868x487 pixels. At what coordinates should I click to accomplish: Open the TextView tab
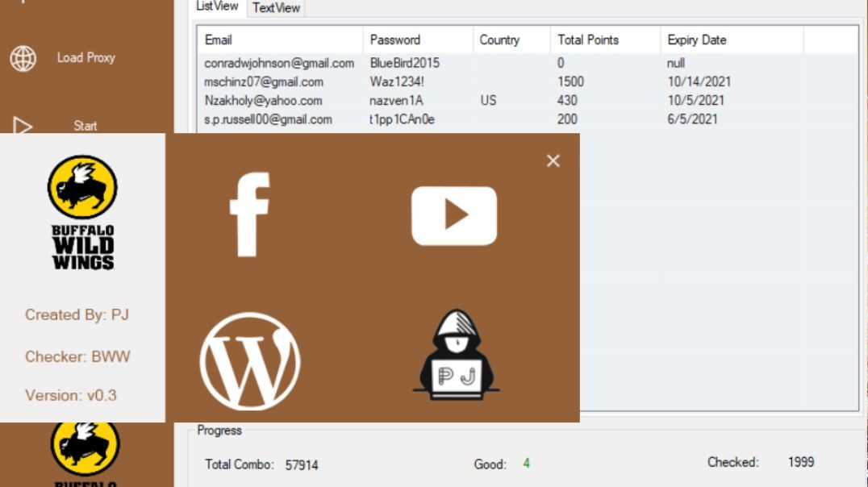tap(276, 8)
